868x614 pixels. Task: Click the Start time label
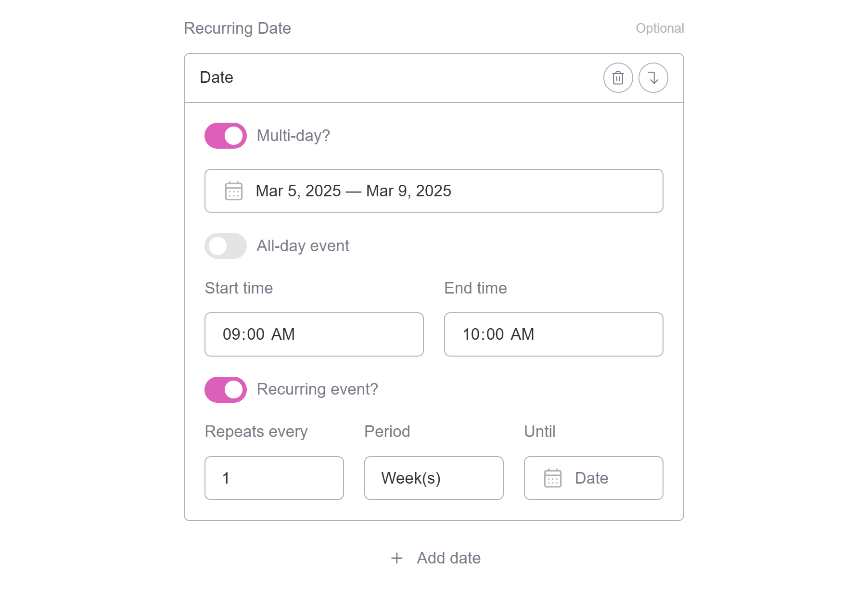(238, 288)
